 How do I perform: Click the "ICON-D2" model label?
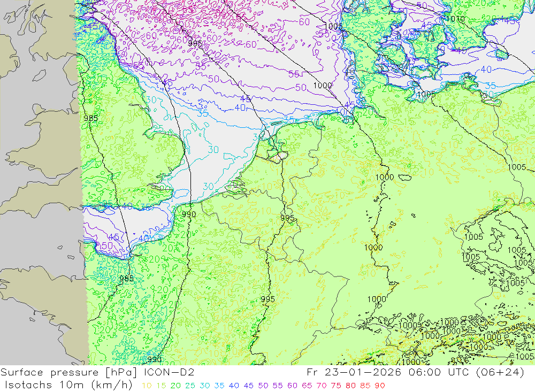169,372
